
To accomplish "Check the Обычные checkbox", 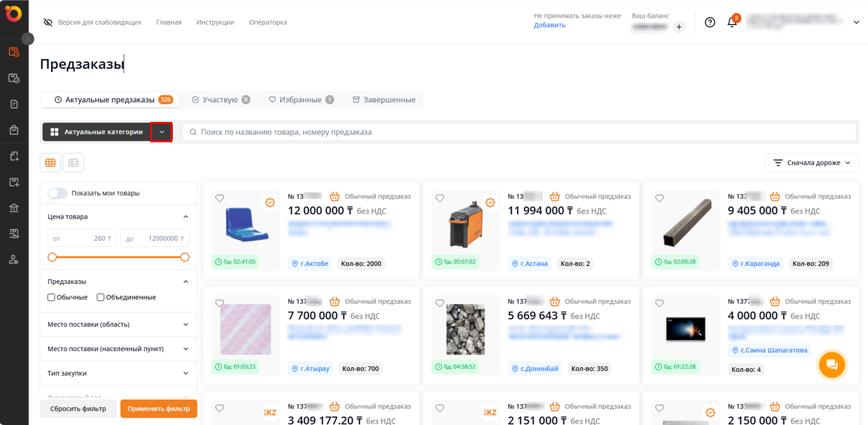I will [52, 297].
